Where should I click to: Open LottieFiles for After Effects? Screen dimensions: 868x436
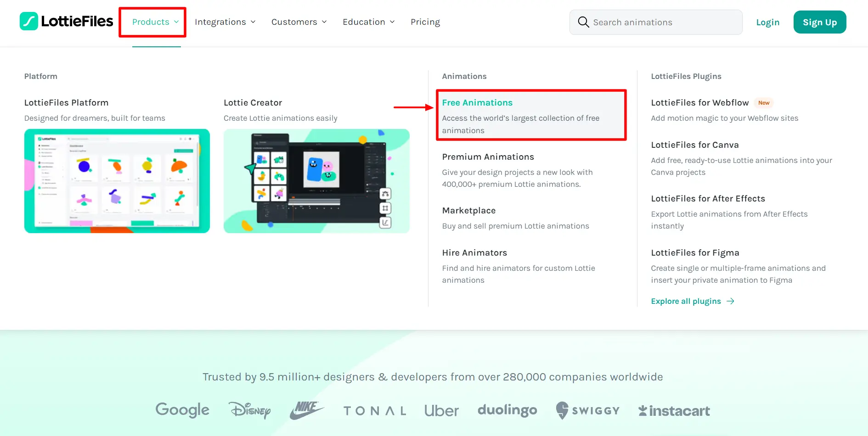pyautogui.click(x=708, y=199)
